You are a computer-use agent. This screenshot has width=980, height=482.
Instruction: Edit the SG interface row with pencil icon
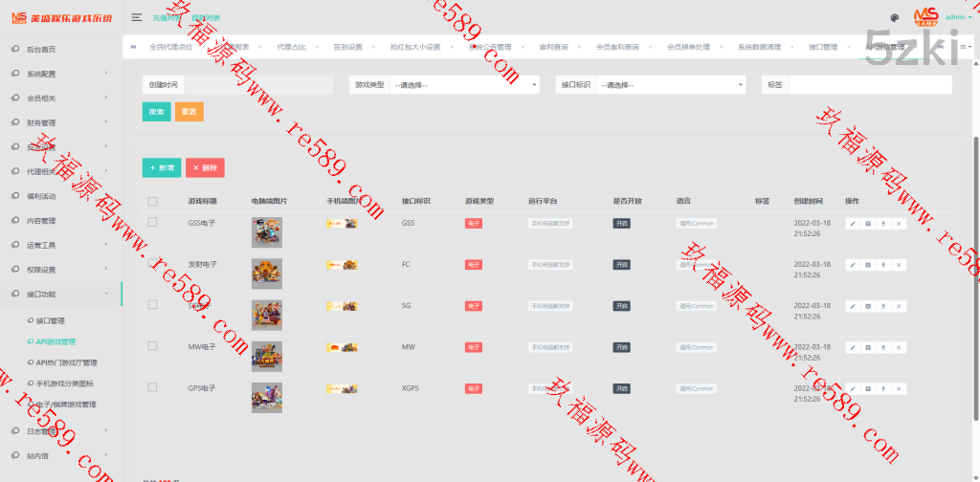853,306
